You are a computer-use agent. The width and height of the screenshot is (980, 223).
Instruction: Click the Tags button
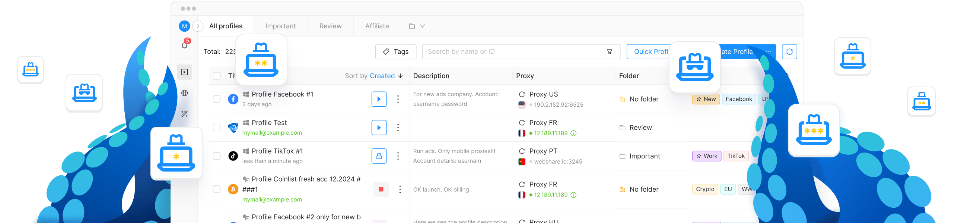click(396, 51)
